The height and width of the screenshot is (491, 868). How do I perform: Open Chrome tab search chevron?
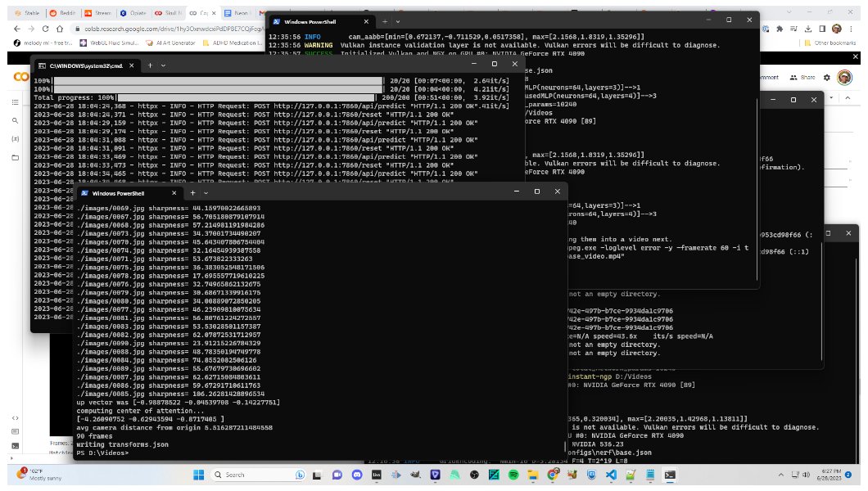789,11
